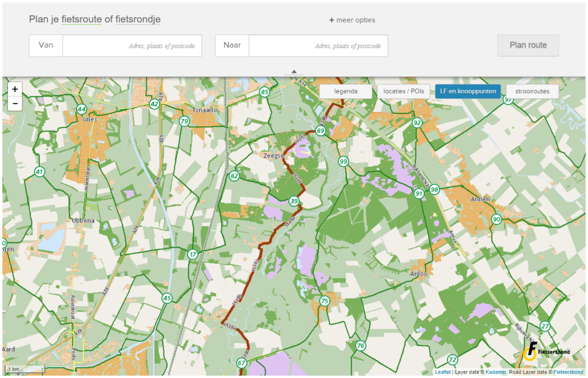Select junction node 90 near Annen

click(497, 219)
